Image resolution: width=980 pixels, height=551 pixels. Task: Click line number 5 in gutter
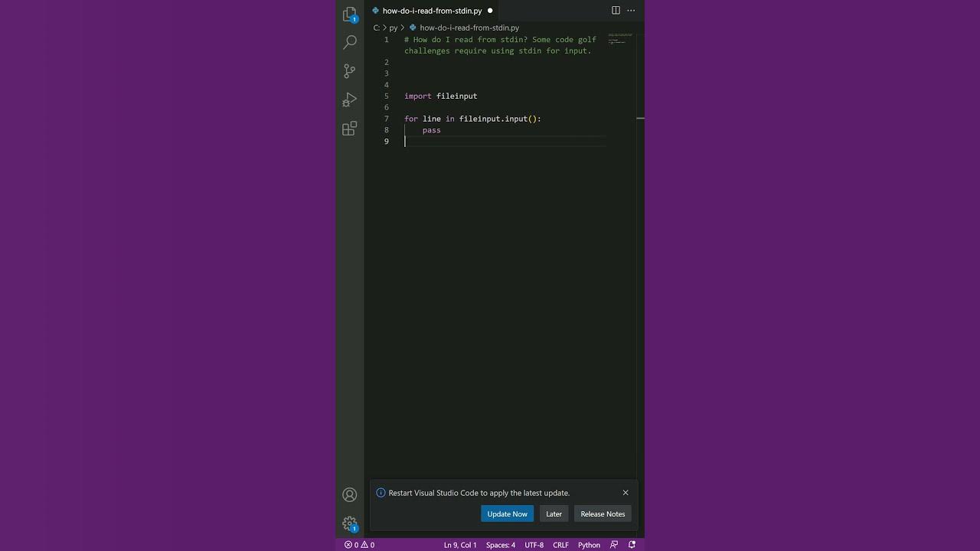[387, 96]
